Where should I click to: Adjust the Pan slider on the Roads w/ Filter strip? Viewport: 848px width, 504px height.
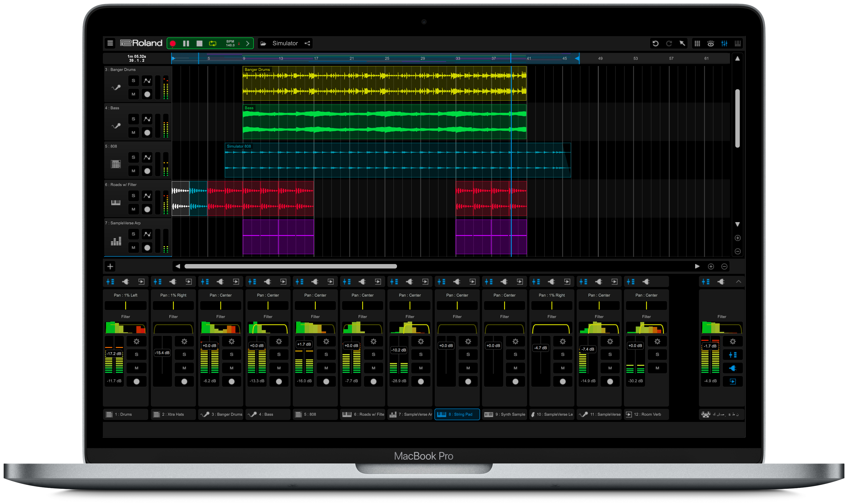click(362, 305)
